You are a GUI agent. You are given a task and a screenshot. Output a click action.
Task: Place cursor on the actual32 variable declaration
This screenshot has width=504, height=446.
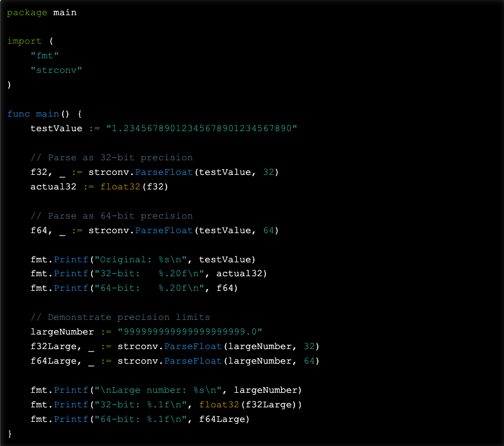[53, 187]
